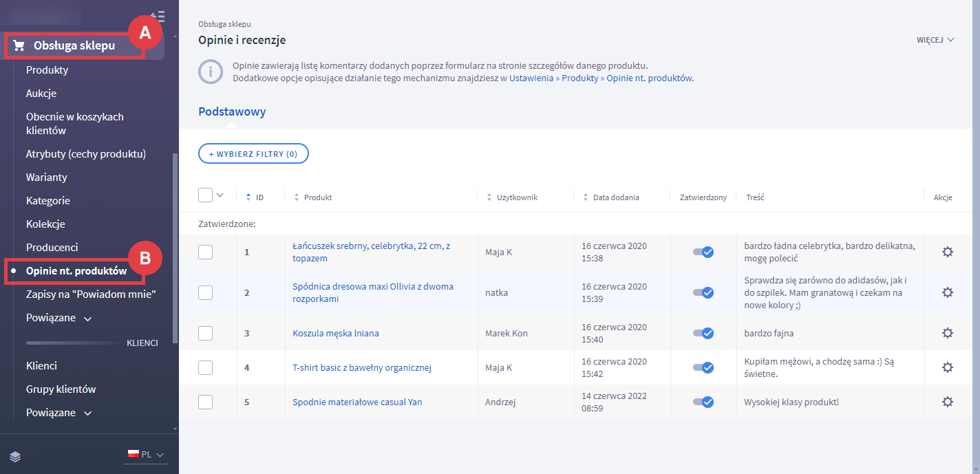Select checkbox for review by Maja K on Łańcuszek srebrny
This screenshot has height=474, width=980.
(x=205, y=252)
